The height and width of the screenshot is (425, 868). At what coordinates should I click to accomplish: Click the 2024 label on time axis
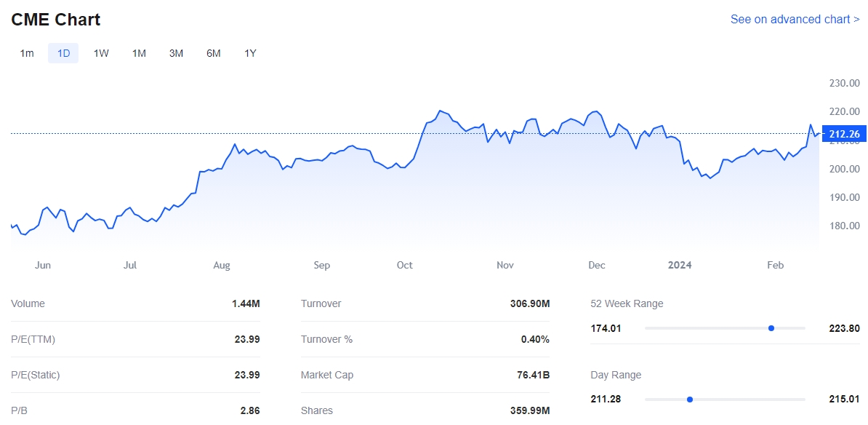(680, 265)
